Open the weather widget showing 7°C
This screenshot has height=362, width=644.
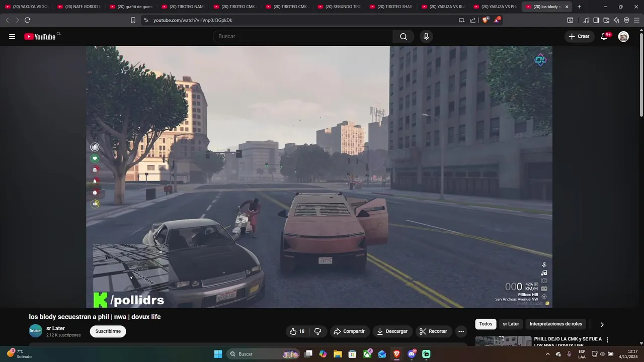click(x=20, y=354)
